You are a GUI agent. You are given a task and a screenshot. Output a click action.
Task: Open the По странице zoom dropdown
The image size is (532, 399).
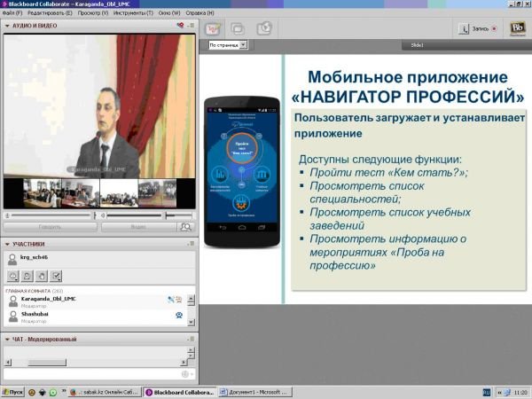tap(228, 44)
